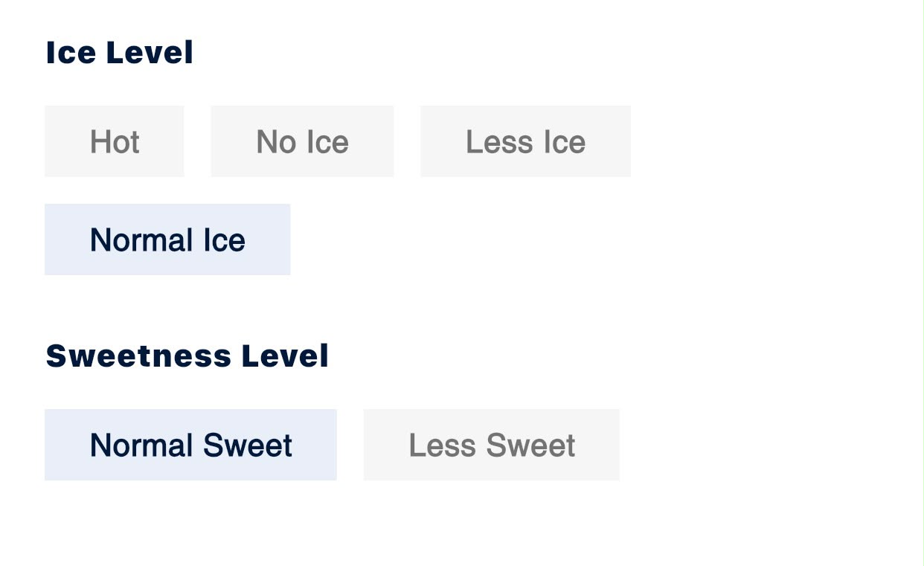
Task: Reduce ice with Less Ice button
Action: [x=525, y=141]
